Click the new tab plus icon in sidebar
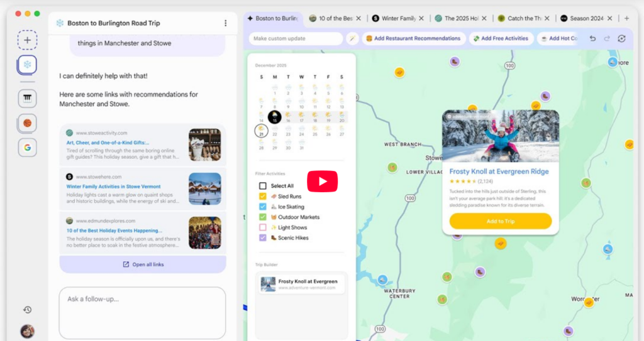Image resolution: width=644 pixels, height=341 pixels. (x=27, y=40)
